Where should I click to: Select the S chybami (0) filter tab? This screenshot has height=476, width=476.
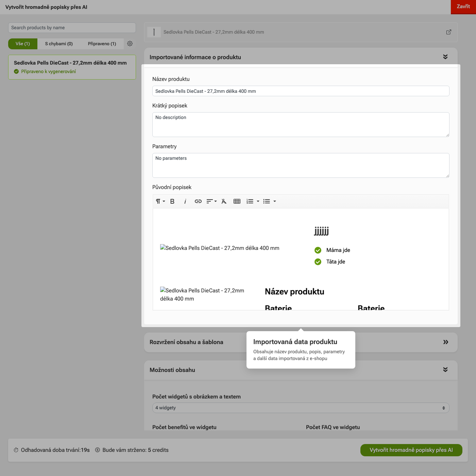(59, 44)
